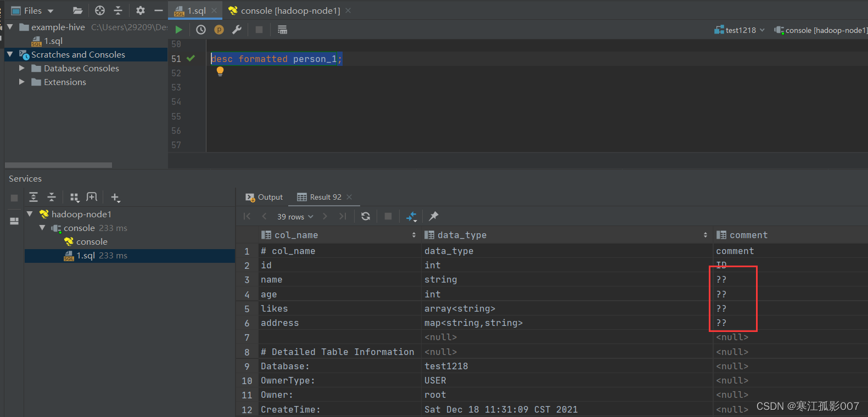The width and height of the screenshot is (868, 417).
Task: Expand the Database Consoles folder
Action: pos(22,68)
